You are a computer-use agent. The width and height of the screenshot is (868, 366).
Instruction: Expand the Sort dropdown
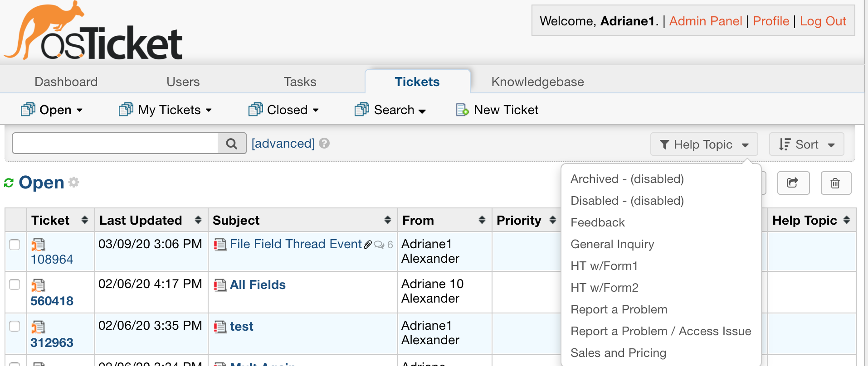[x=806, y=144]
